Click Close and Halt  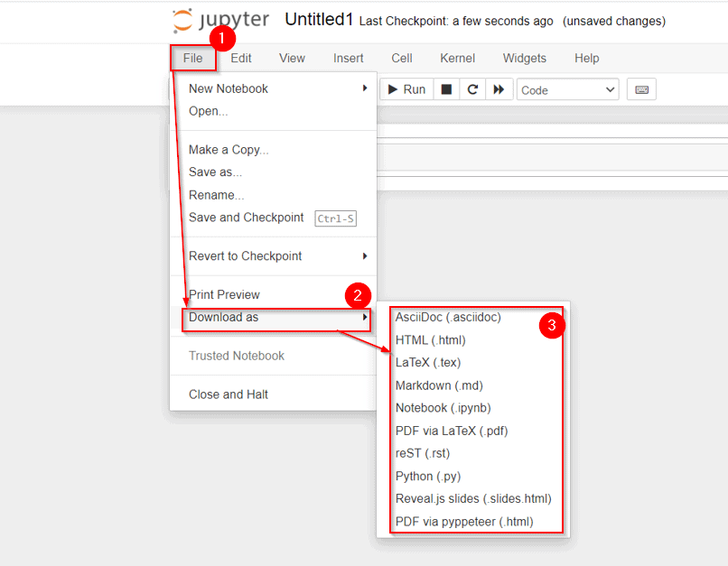click(229, 394)
